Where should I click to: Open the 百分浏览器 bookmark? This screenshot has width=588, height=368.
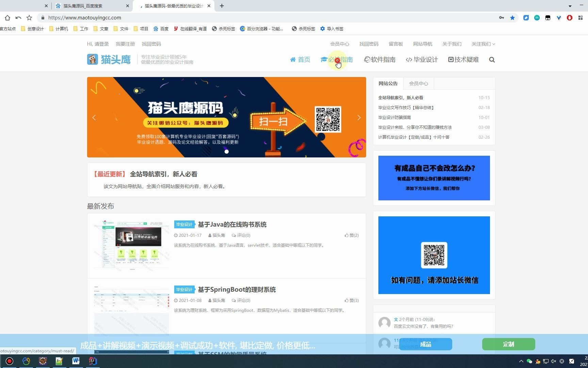261,29
